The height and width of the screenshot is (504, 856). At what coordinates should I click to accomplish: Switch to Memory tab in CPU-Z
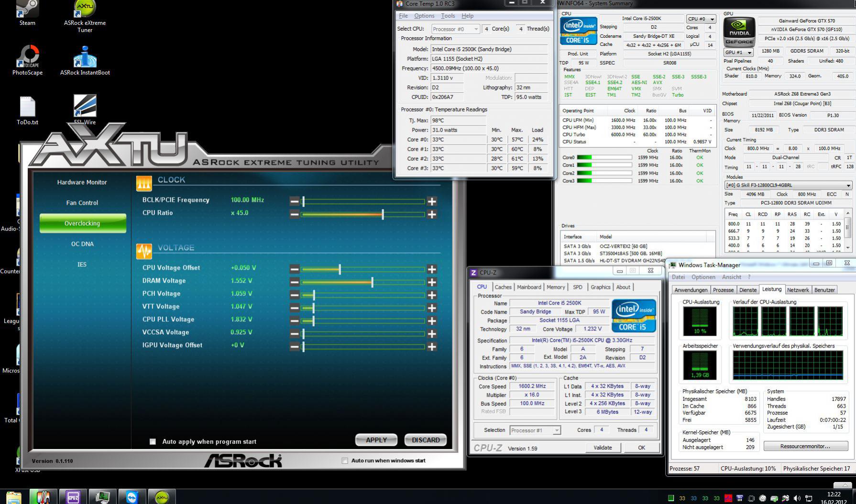tap(556, 287)
